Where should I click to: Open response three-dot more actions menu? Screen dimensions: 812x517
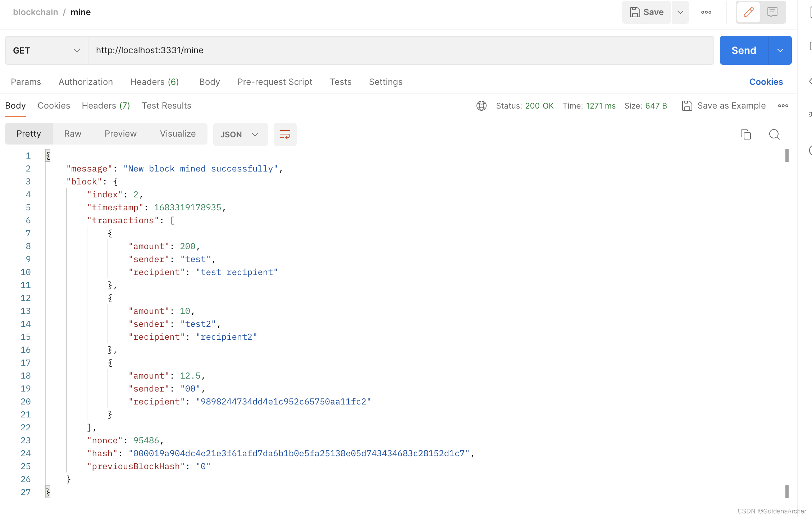(783, 106)
